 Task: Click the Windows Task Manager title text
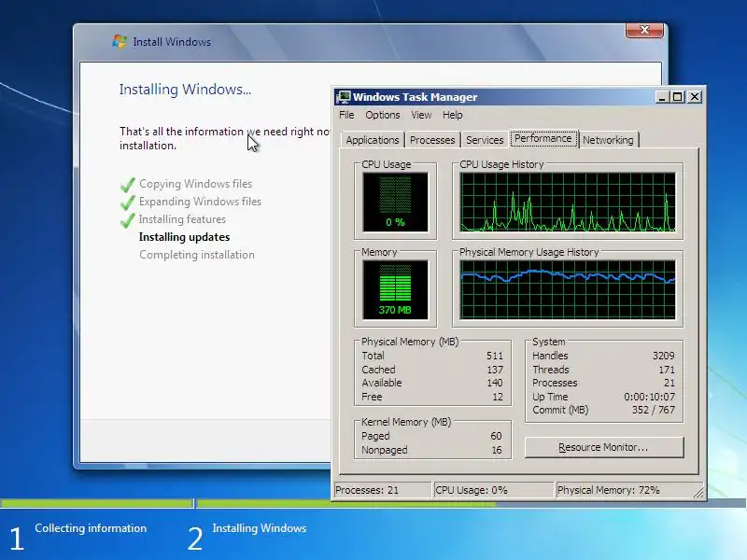coord(415,97)
